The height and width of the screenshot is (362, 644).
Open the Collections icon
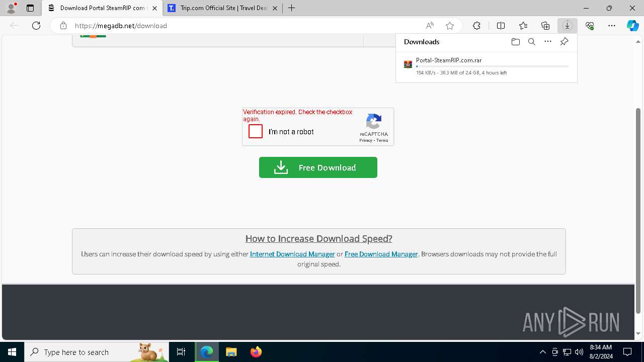[545, 26]
